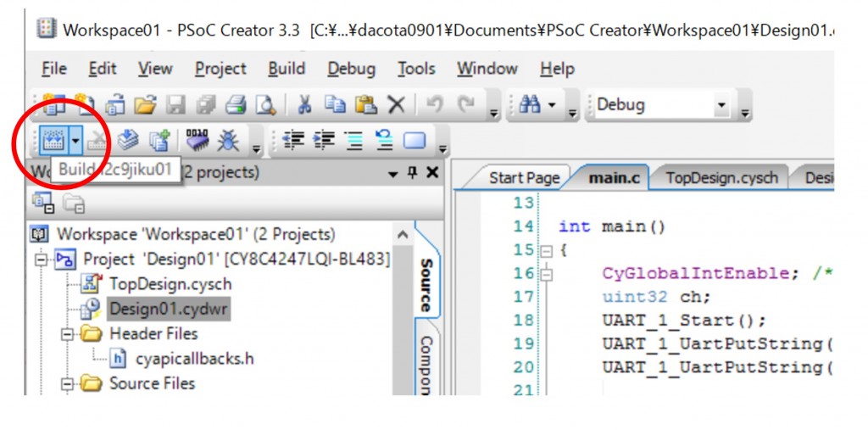Click the Save All toolbar icon
The width and height of the screenshot is (868, 430).
pos(205,104)
